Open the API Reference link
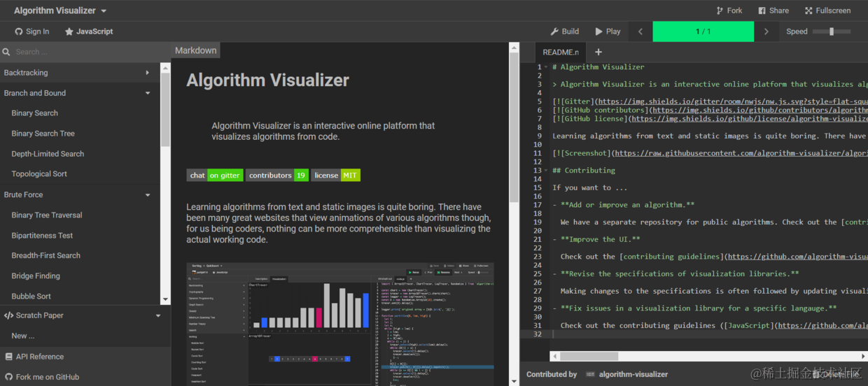The image size is (868, 386). click(40, 357)
